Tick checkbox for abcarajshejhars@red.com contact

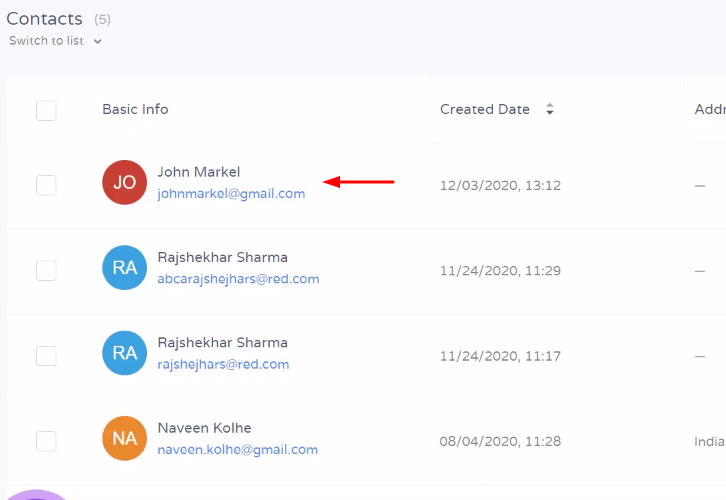click(46, 270)
